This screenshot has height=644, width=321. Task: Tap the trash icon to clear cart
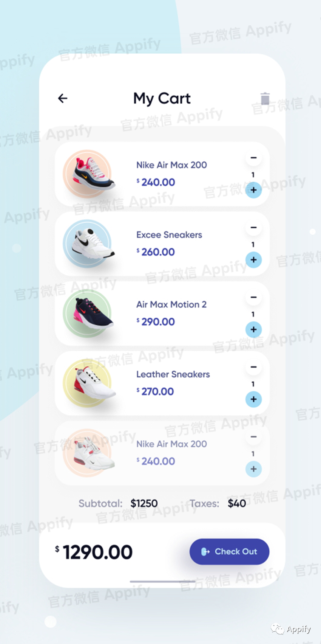click(265, 99)
